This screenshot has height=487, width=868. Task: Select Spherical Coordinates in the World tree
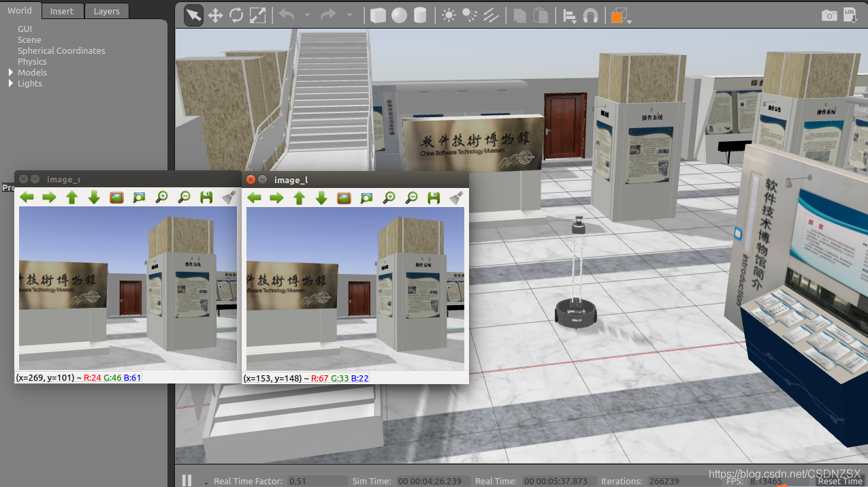pos(61,50)
